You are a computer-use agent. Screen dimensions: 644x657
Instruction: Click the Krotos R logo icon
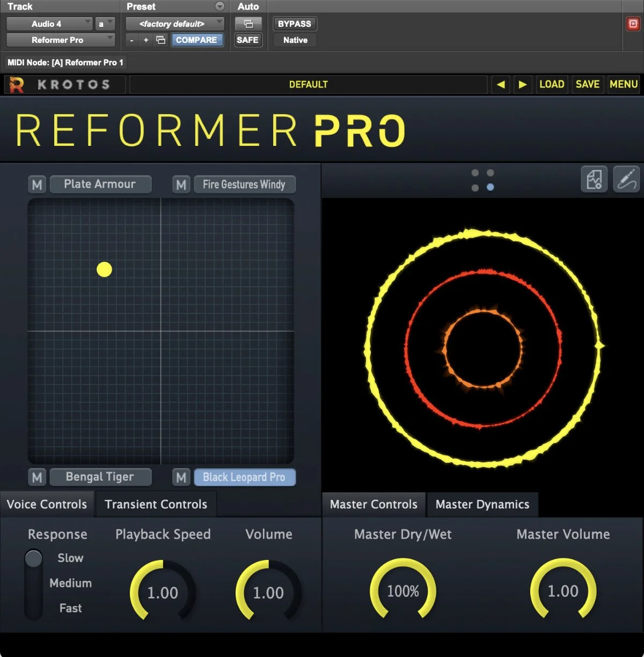[17, 85]
